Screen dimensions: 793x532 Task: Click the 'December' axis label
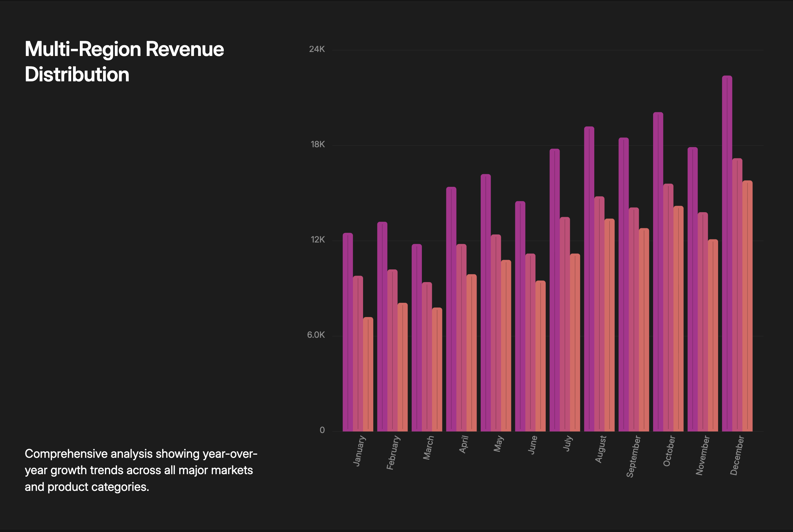coord(737,455)
